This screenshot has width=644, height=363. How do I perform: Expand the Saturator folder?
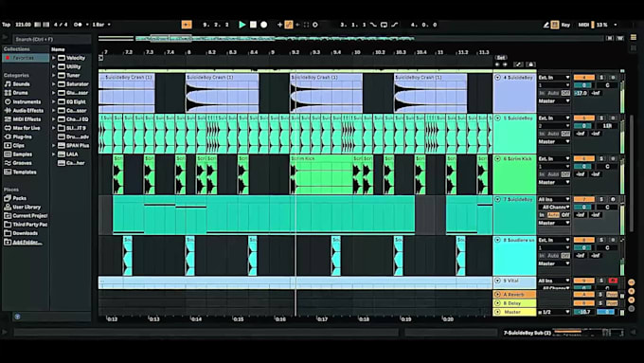pos(54,83)
